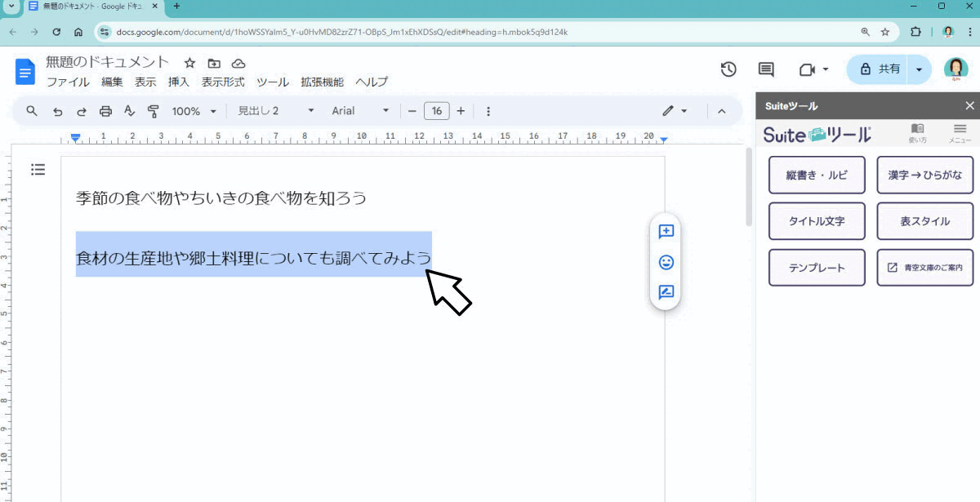Viewport: 980px width, 502px height.
Task: Expand the 見出し 2 style dropdown
Action: 276,111
